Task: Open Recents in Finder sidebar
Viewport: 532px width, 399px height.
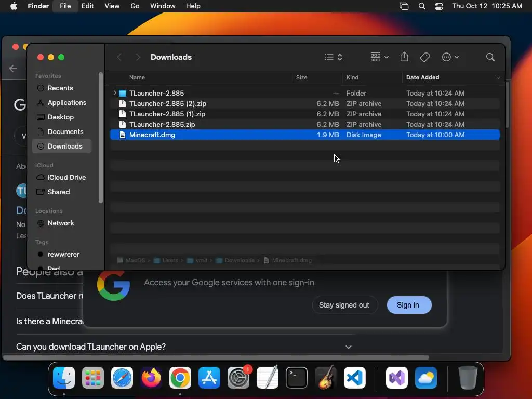Action: 60,88
